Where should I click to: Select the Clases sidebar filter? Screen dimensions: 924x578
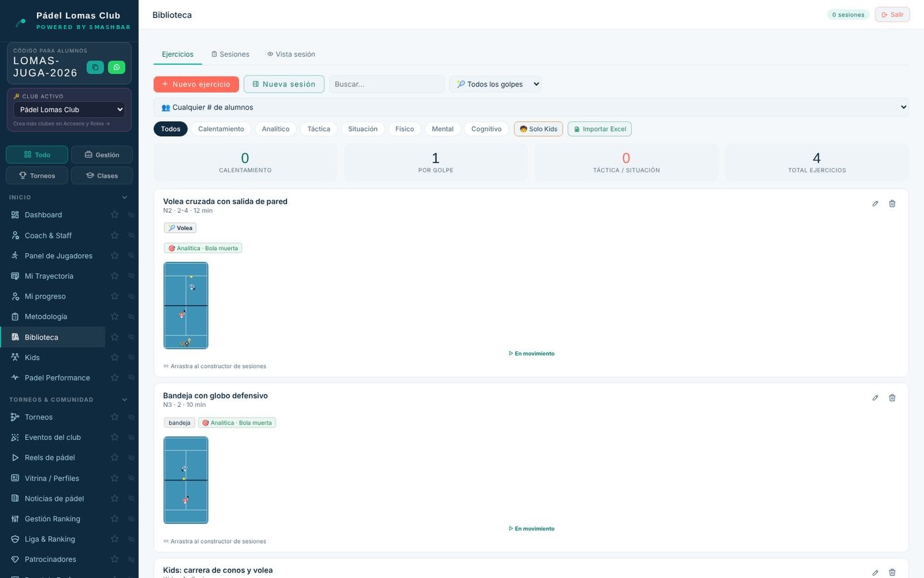pos(102,176)
